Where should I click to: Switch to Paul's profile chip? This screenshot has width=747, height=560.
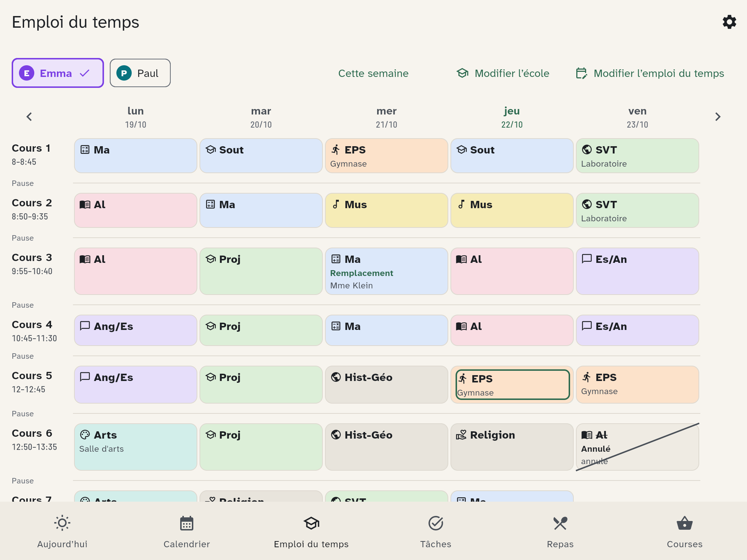(140, 73)
